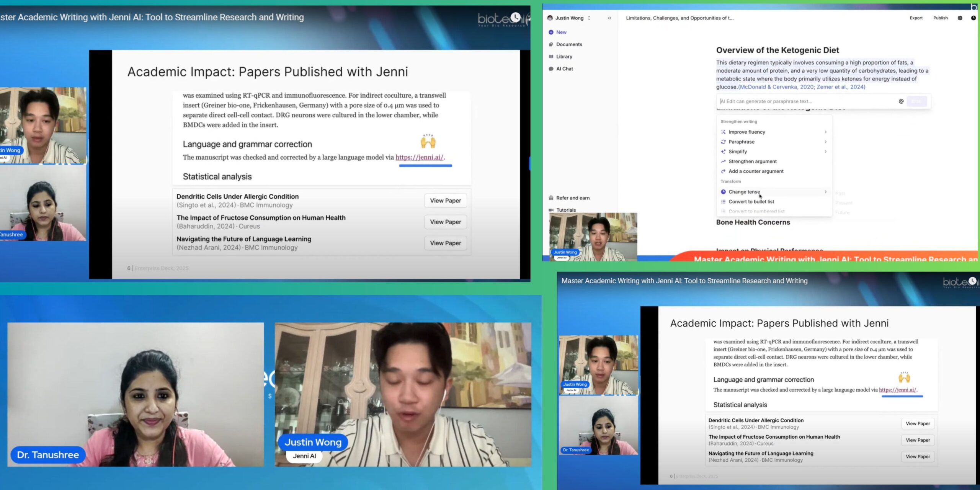Click the faded submit button in AI Edit box
Image resolution: width=980 pixels, height=490 pixels.
coord(916,101)
